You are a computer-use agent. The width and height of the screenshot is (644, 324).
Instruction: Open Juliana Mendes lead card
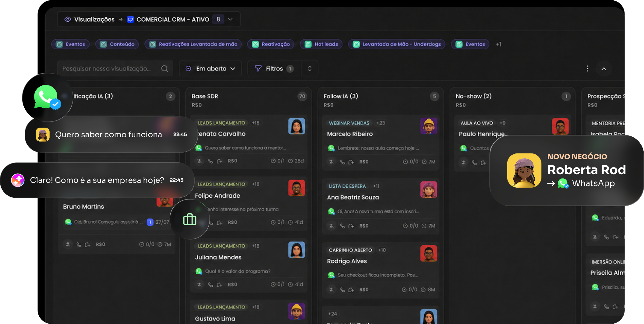249,265
